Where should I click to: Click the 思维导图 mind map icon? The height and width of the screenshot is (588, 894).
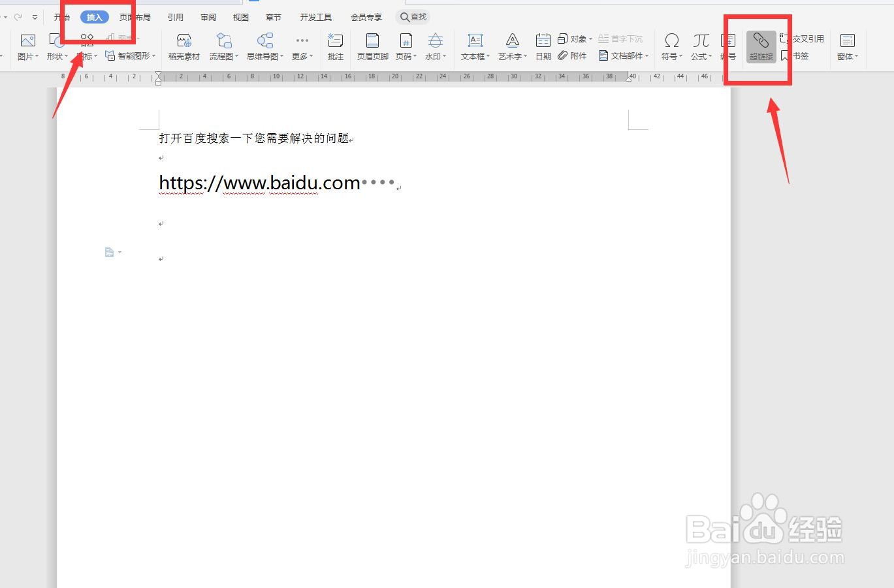click(x=264, y=41)
